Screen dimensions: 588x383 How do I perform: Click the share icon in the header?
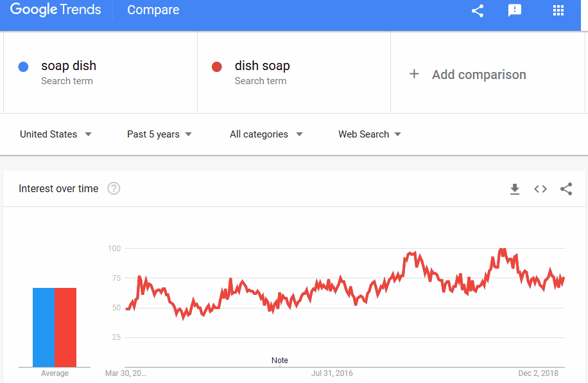click(x=478, y=10)
